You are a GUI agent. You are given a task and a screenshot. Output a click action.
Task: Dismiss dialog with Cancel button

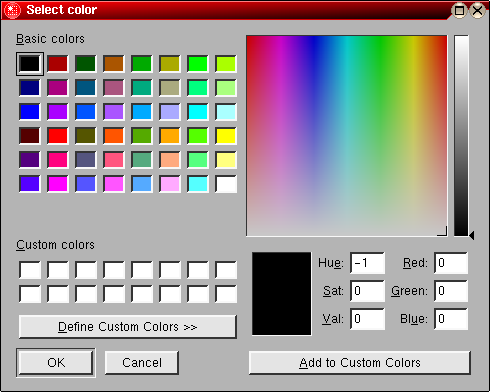coord(142,363)
